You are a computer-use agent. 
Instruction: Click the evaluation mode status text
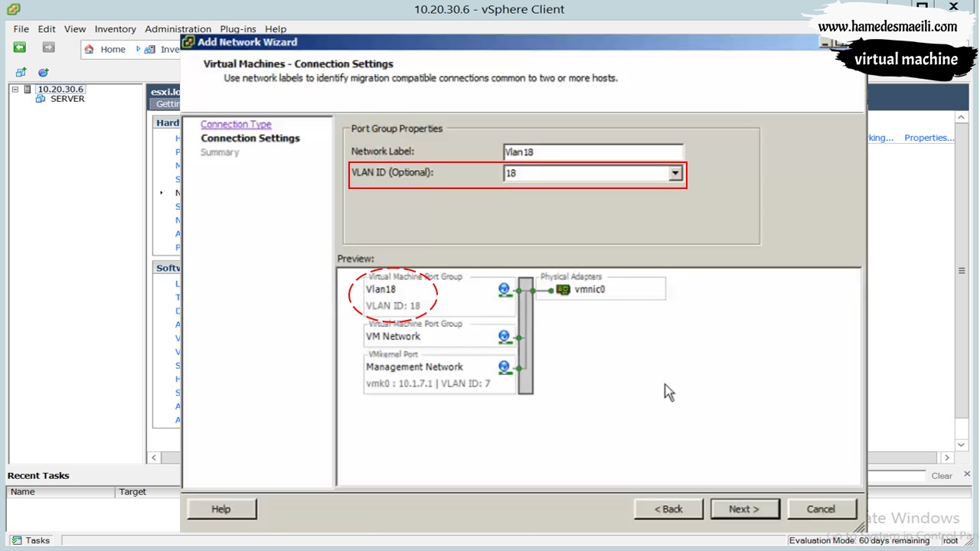pyautogui.click(x=860, y=540)
